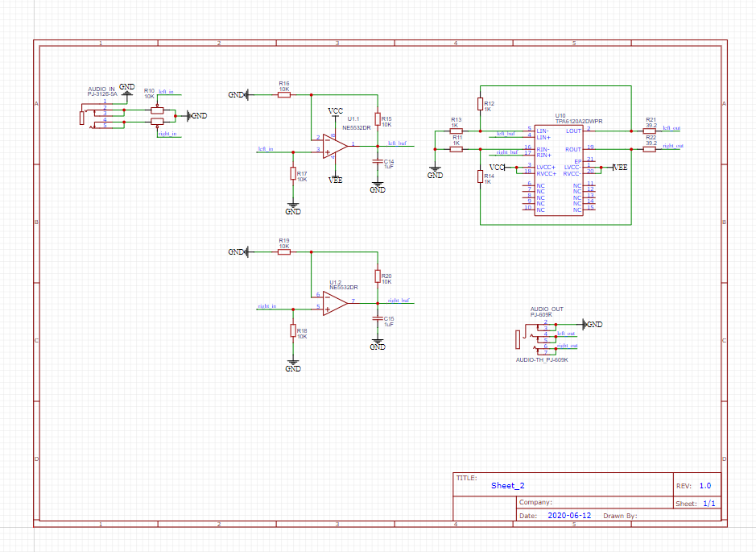Select the AUDIO_IN jack symbol
The image size is (756, 552).
coord(97,116)
